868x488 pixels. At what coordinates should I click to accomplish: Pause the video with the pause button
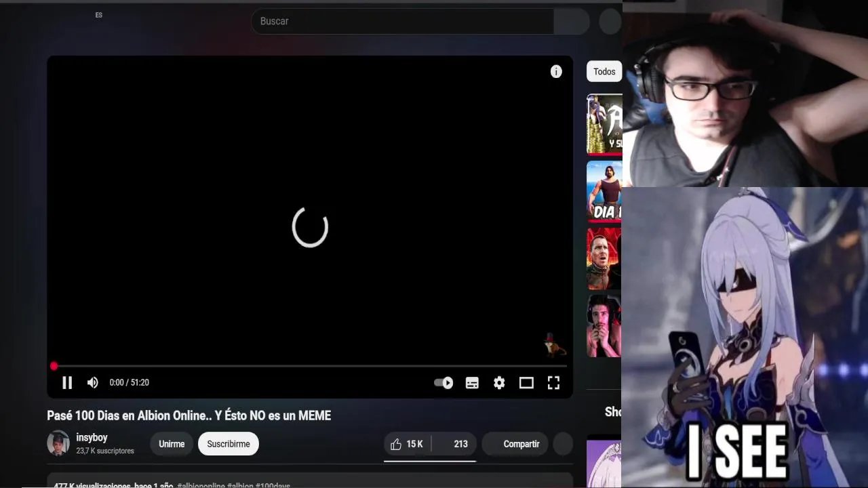[67, 383]
